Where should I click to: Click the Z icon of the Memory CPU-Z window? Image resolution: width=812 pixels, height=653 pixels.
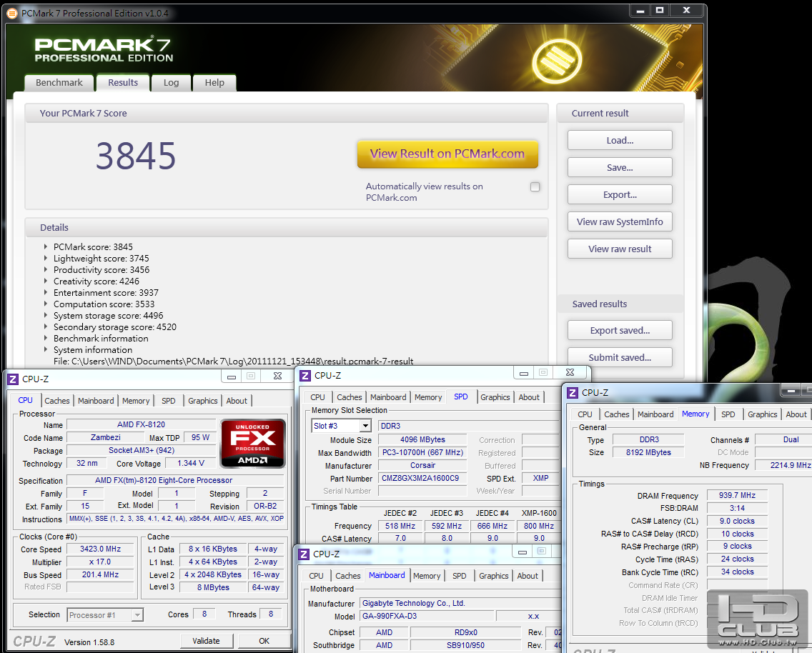point(573,393)
